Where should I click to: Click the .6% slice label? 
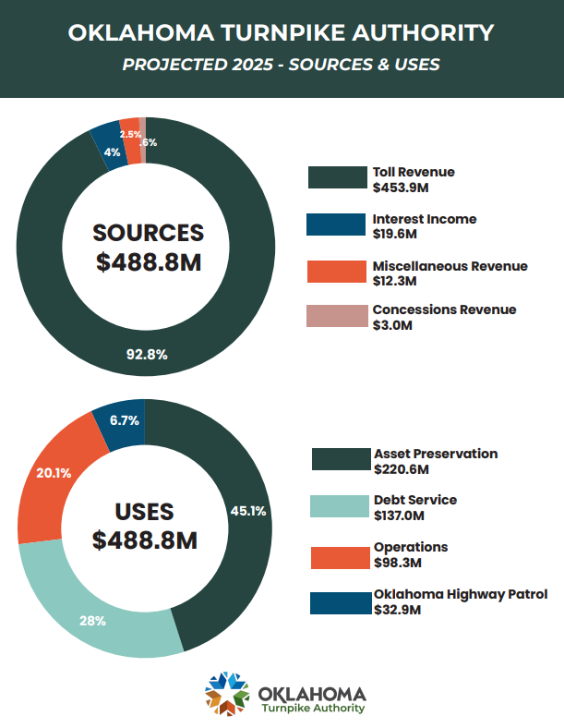click(x=149, y=142)
